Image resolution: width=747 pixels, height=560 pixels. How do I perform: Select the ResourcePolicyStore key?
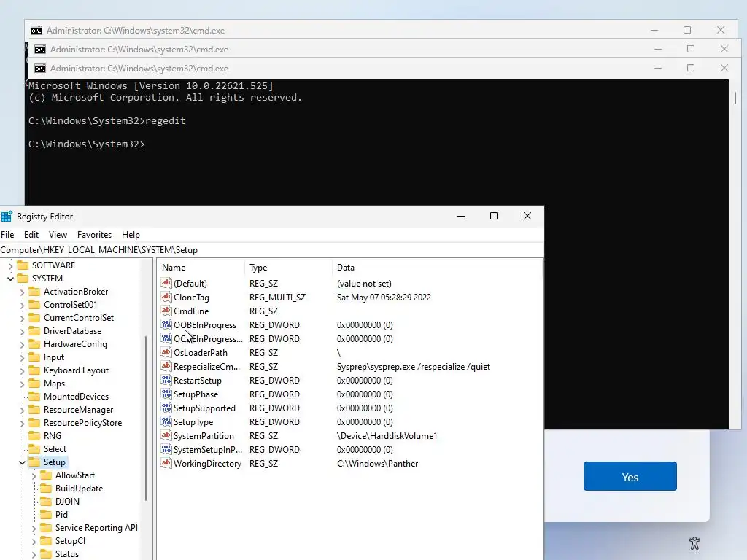click(83, 423)
